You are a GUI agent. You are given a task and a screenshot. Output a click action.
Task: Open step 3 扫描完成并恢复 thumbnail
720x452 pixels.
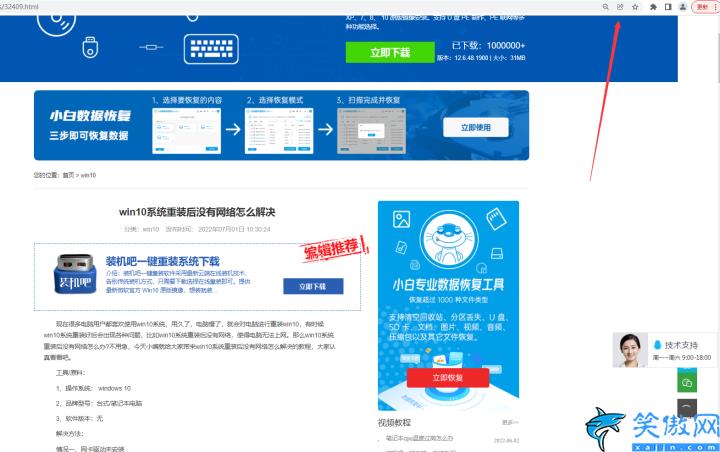tap(371, 131)
